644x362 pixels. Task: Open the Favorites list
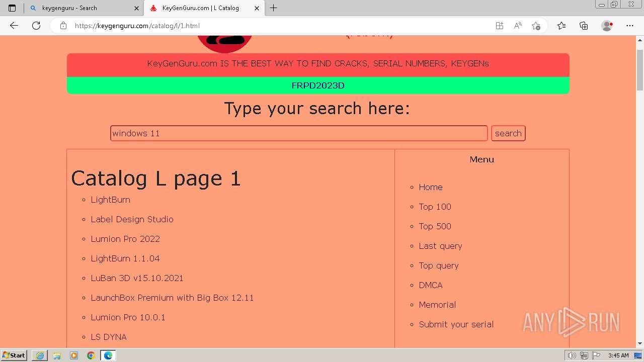click(561, 26)
